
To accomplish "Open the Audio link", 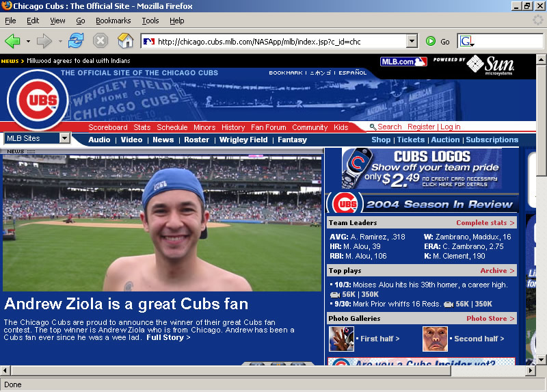I will coord(99,140).
